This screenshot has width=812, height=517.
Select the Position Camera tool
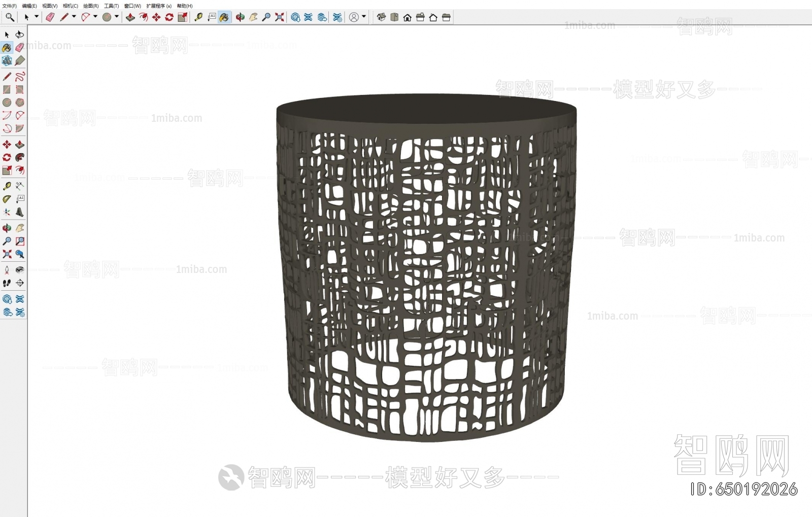7,270
